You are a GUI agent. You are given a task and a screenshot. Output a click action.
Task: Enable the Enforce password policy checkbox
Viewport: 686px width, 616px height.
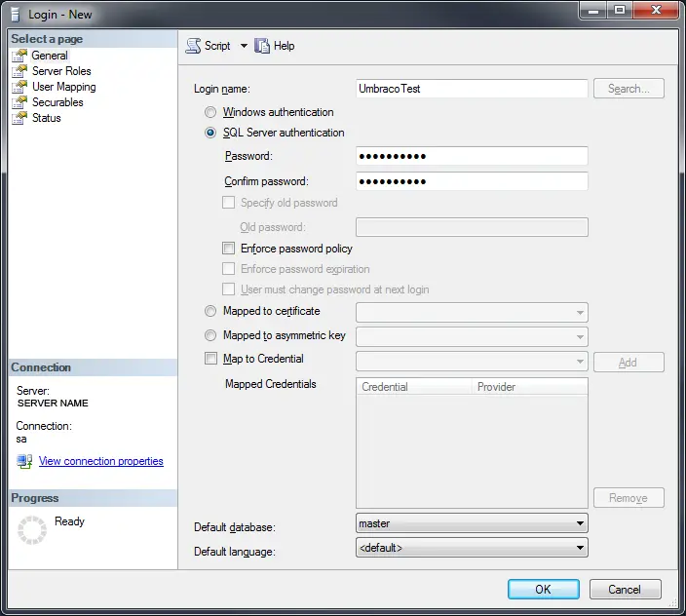[229, 250]
